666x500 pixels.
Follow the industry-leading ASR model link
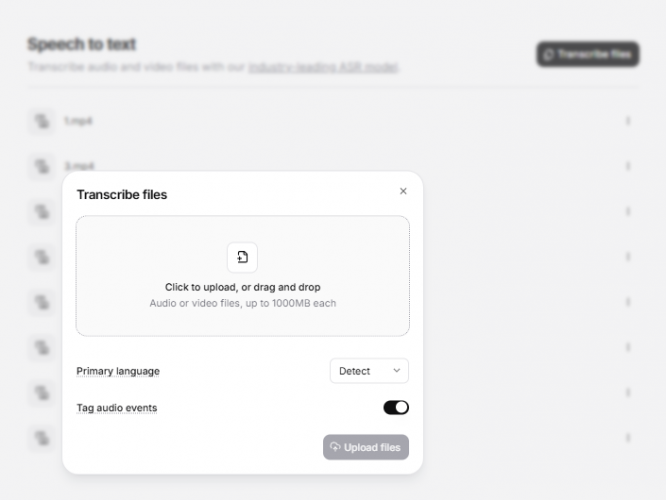tap(322, 67)
